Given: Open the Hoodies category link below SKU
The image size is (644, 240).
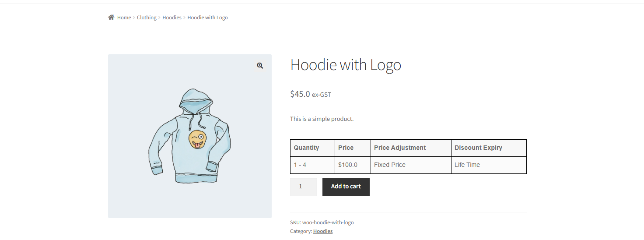Looking at the screenshot, I should pyautogui.click(x=323, y=231).
